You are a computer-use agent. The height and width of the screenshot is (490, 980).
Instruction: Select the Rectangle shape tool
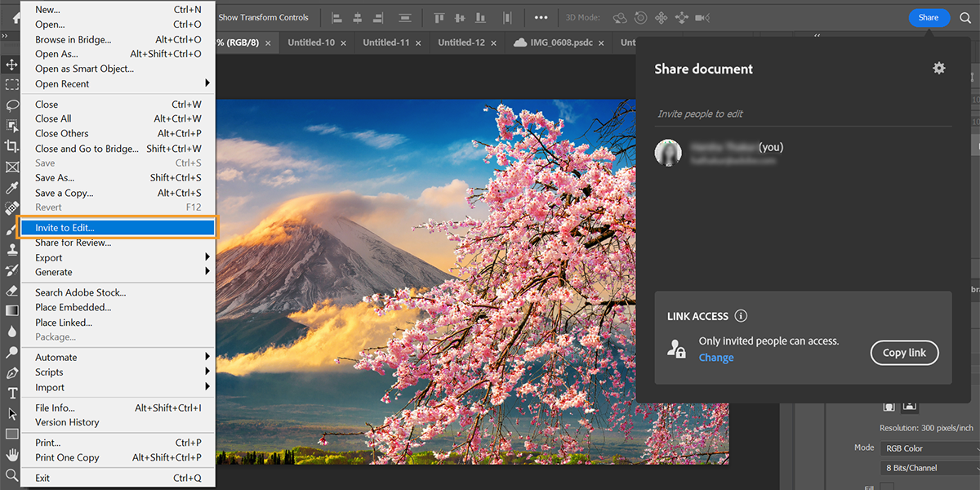(x=11, y=434)
